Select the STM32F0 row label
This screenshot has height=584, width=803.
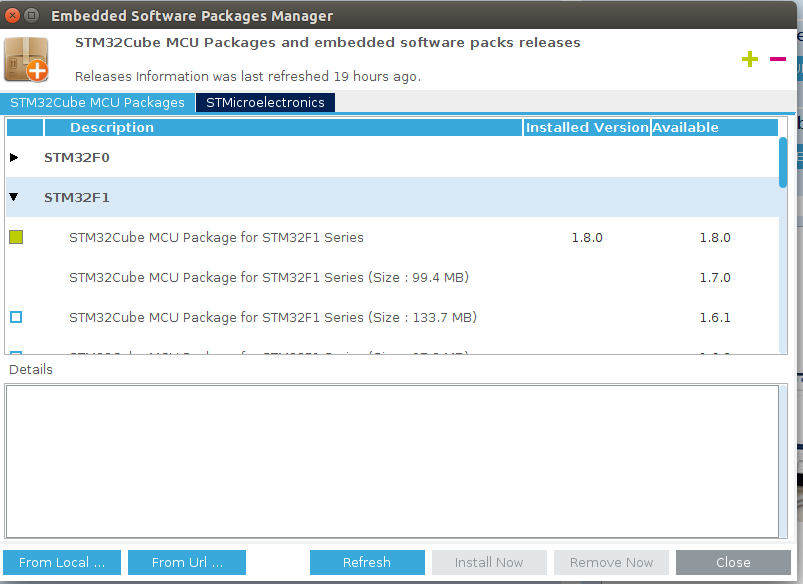tap(77, 157)
